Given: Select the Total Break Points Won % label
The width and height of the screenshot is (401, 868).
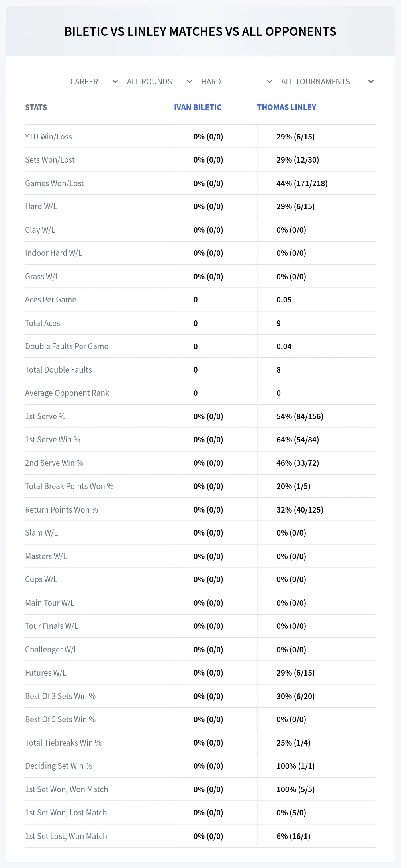Looking at the screenshot, I should point(69,486).
